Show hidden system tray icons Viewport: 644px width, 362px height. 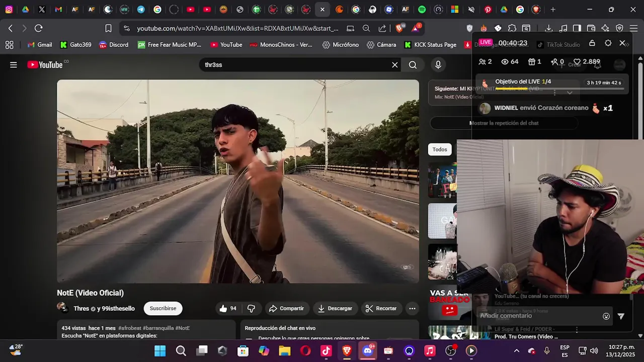tap(516, 351)
